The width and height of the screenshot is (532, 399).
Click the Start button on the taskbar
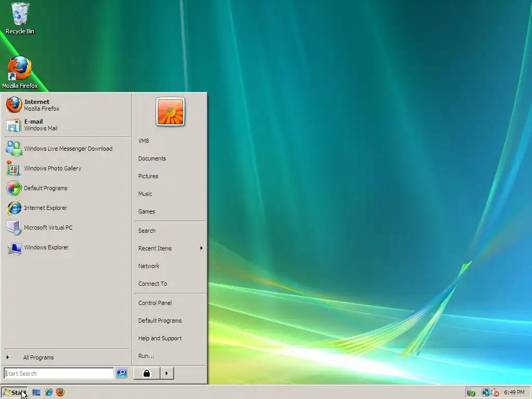tap(15, 393)
